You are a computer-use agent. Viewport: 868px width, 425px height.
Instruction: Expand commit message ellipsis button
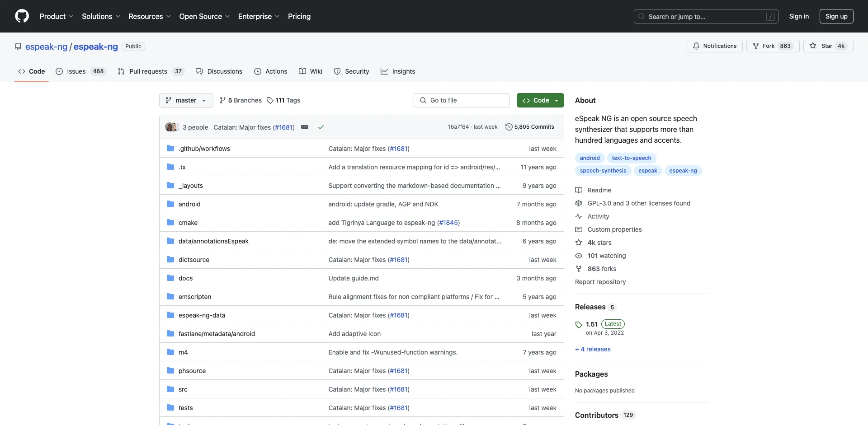point(305,127)
